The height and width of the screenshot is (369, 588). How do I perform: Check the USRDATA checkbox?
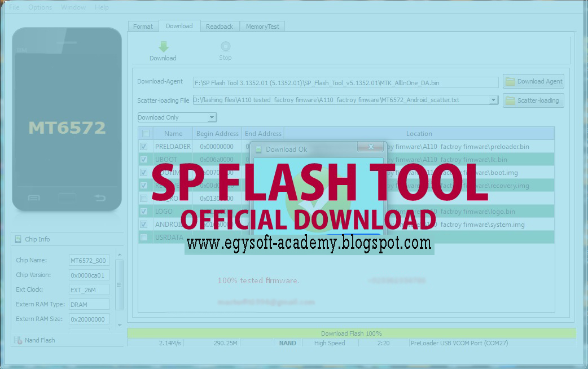point(144,238)
